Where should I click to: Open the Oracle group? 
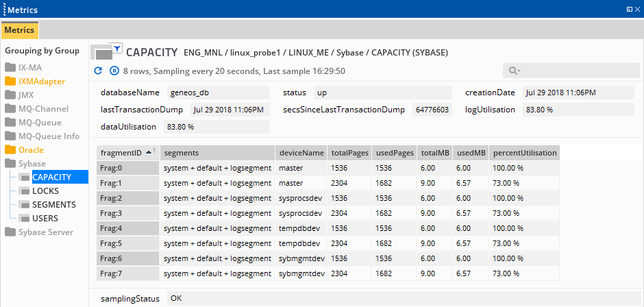pos(31,150)
